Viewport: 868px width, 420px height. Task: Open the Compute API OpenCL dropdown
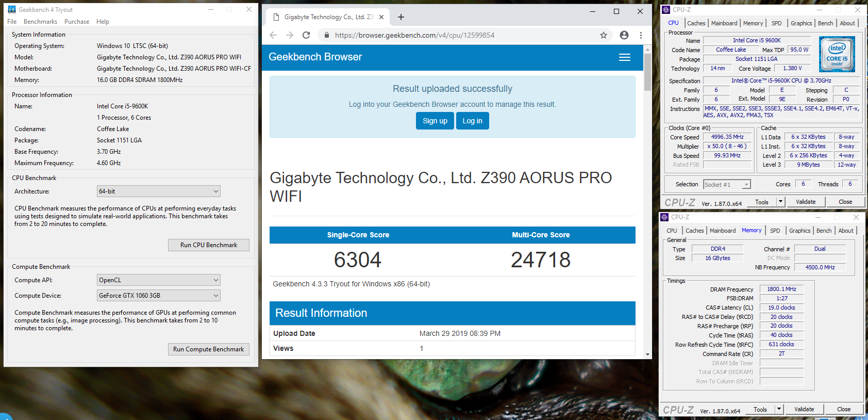pyautogui.click(x=159, y=280)
